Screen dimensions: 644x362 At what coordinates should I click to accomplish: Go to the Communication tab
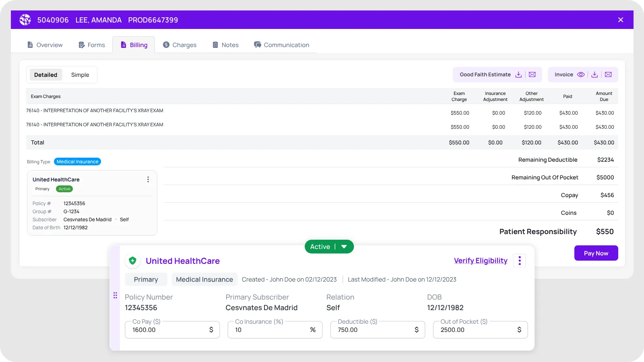click(281, 45)
